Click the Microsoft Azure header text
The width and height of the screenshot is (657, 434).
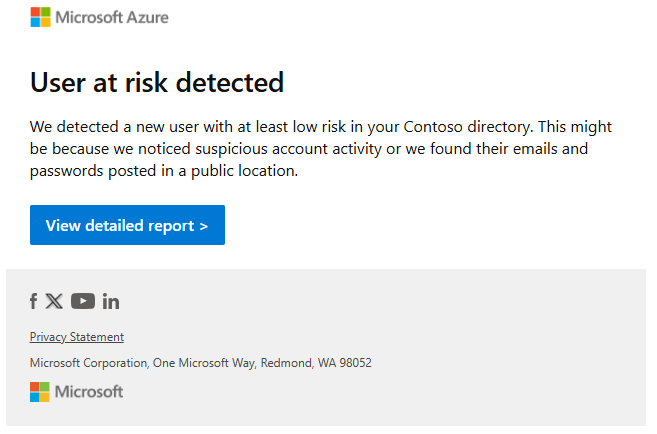(112, 17)
